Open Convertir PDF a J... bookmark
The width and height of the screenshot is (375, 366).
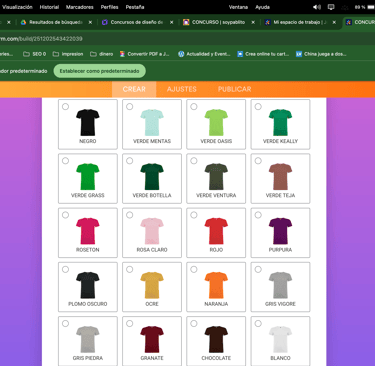(x=145, y=54)
